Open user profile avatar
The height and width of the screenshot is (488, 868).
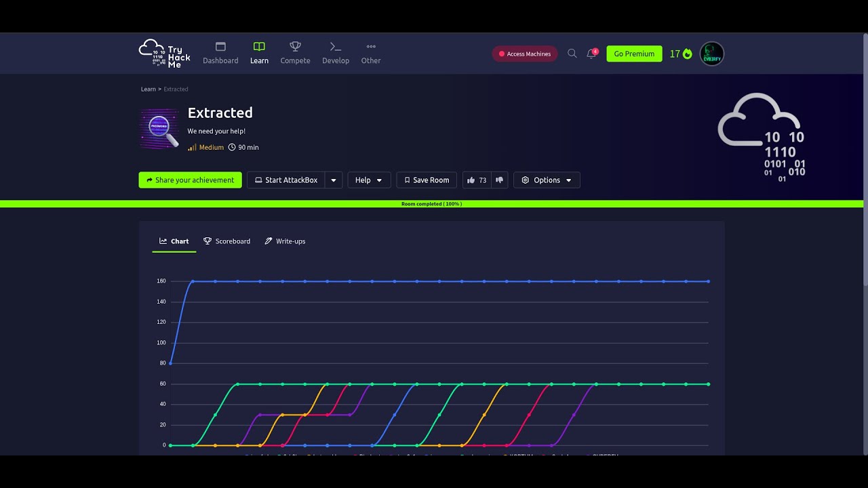712,54
